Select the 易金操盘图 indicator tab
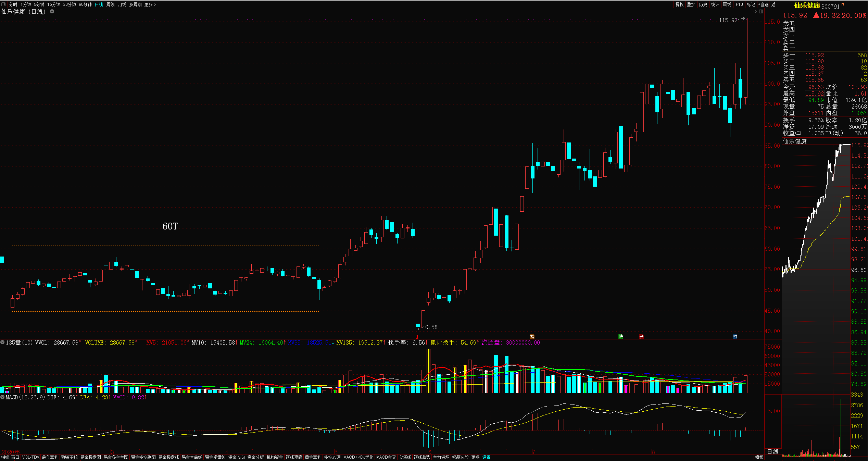The image size is (868, 461). [x=90, y=457]
